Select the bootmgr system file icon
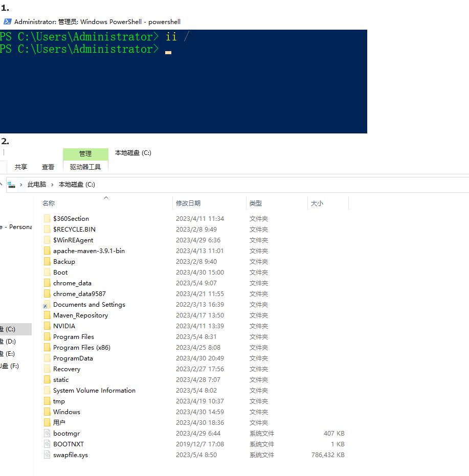Viewport: 469px width, 476px height. tap(47, 433)
